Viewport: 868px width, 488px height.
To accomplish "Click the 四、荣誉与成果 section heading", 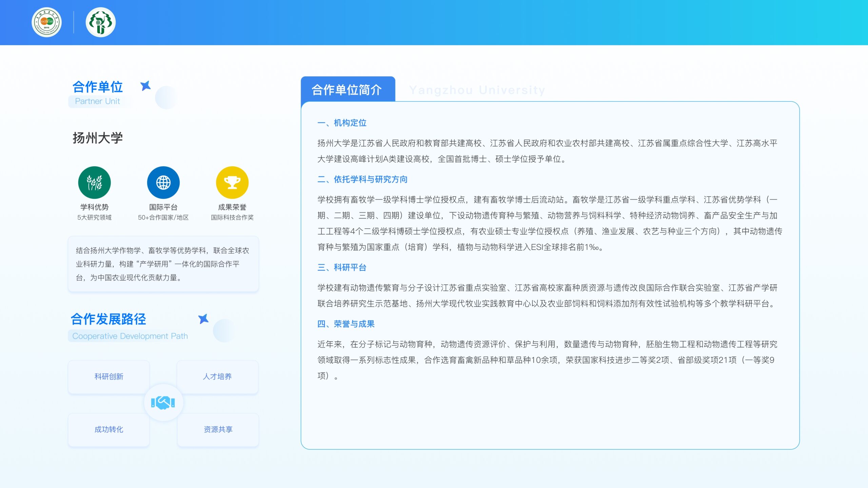I will pyautogui.click(x=346, y=324).
